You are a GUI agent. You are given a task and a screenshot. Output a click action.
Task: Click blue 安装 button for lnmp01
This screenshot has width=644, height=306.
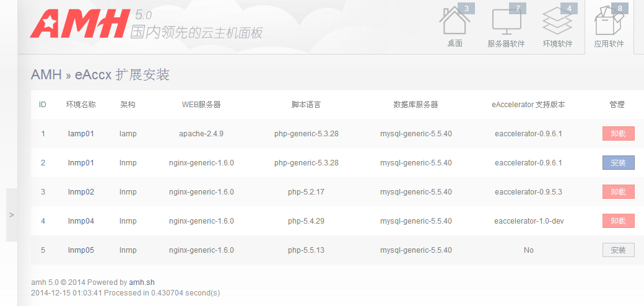(618, 163)
